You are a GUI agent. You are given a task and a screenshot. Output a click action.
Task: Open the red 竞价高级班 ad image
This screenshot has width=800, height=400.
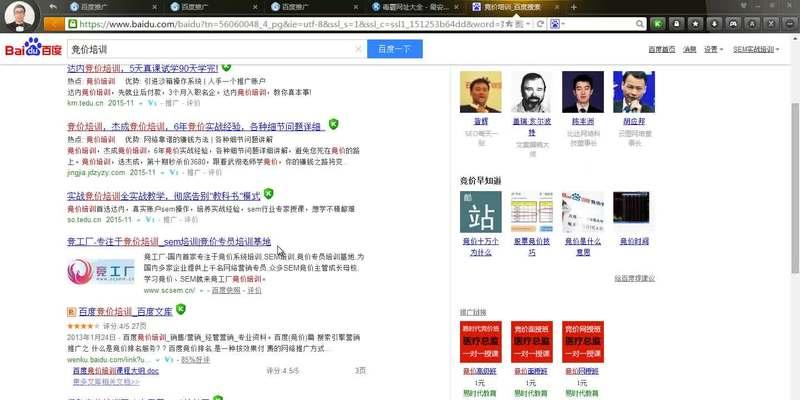tap(481, 342)
